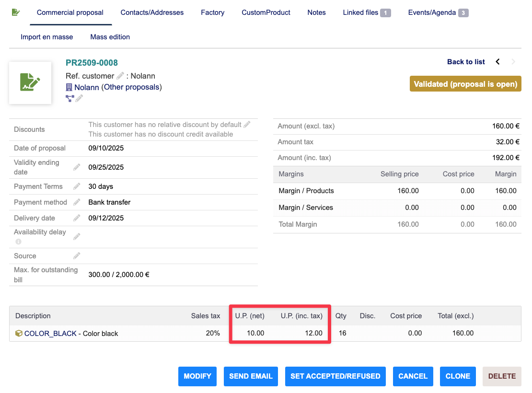Edit Payment Terms using pencil icon
This screenshot has height=393, width=532.
77,186
